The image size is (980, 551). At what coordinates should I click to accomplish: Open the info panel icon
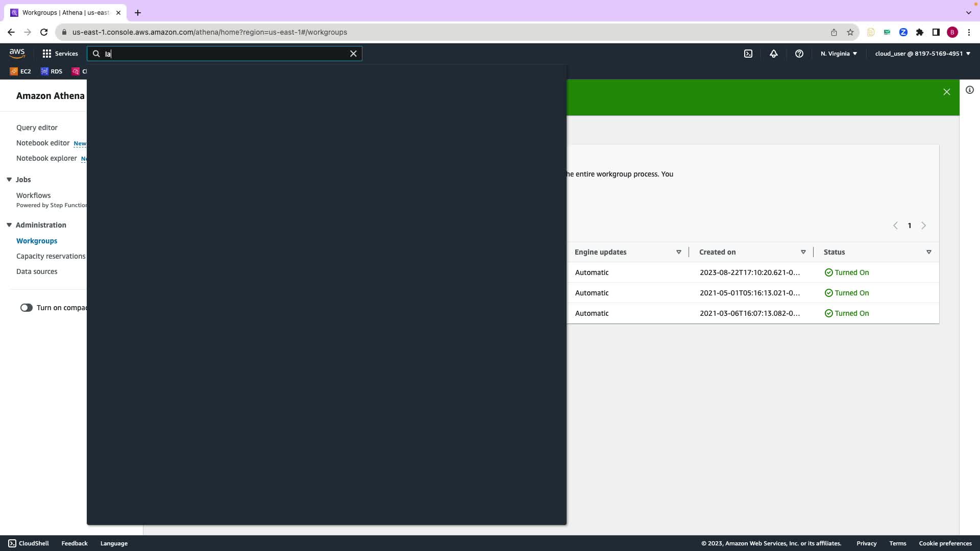point(970,90)
